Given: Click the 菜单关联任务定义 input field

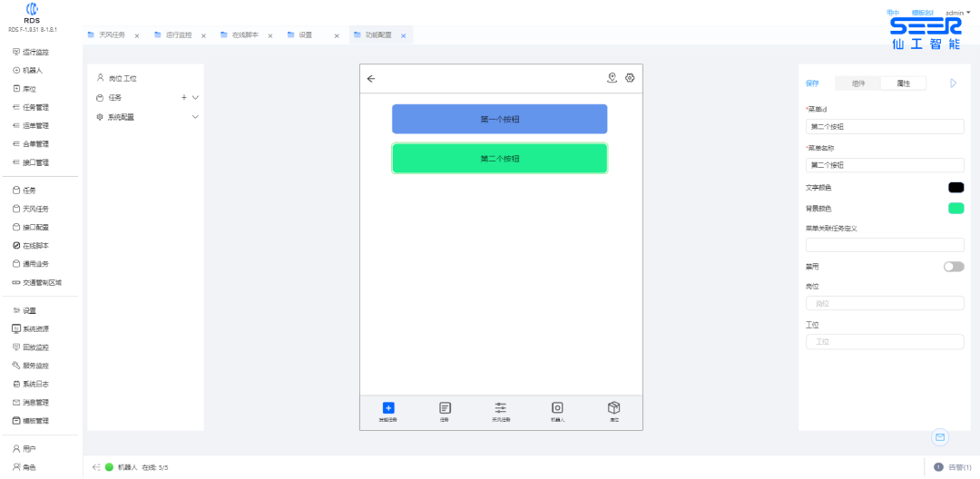Looking at the screenshot, I should [885, 245].
